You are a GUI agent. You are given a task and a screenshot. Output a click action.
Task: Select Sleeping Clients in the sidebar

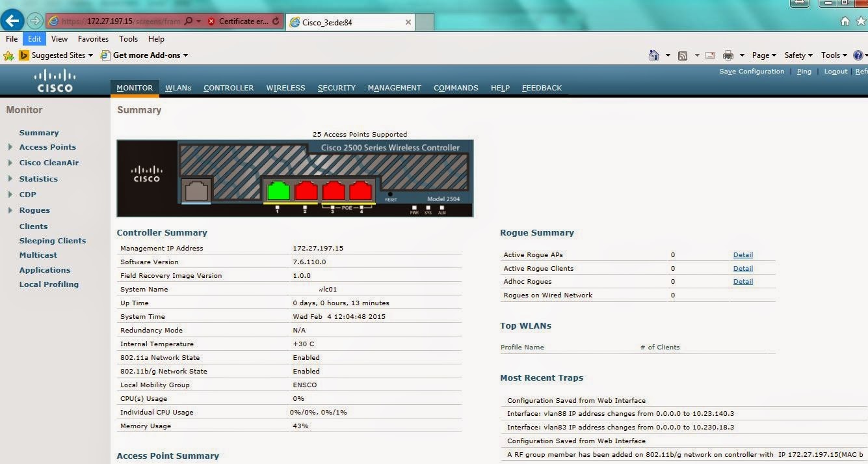point(53,241)
